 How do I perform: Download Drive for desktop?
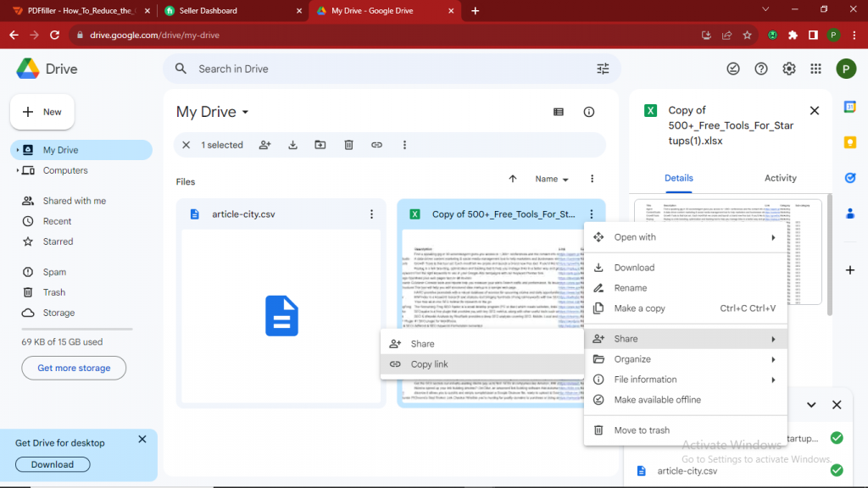52,464
